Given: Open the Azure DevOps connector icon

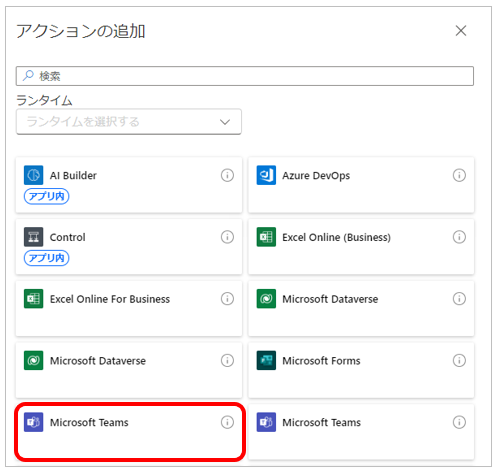Looking at the screenshot, I should [266, 175].
